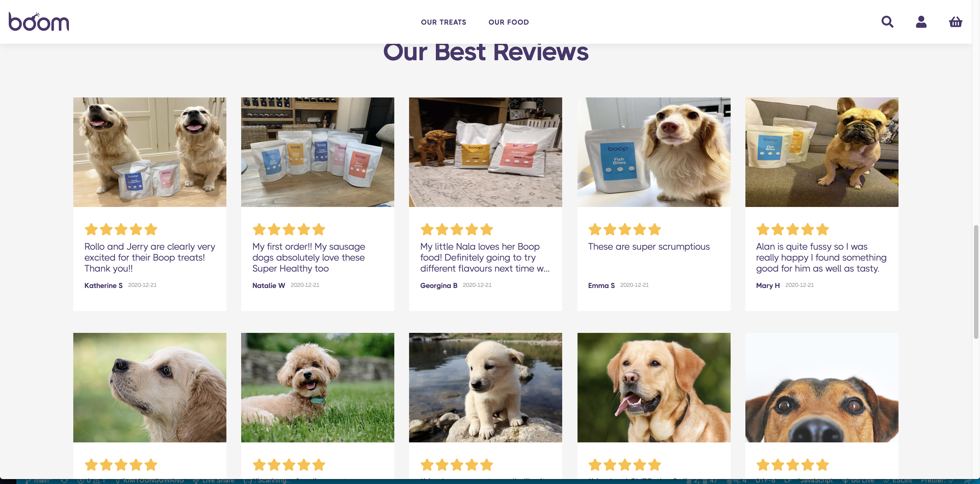Open the user account icon
This screenshot has width=980, height=484.
(x=921, y=22)
